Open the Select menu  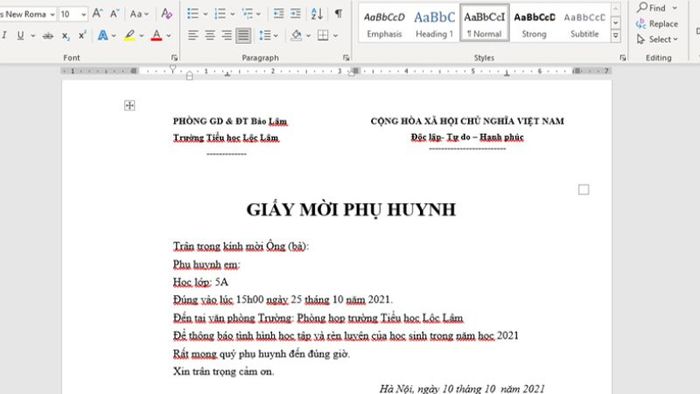(658, 39)
